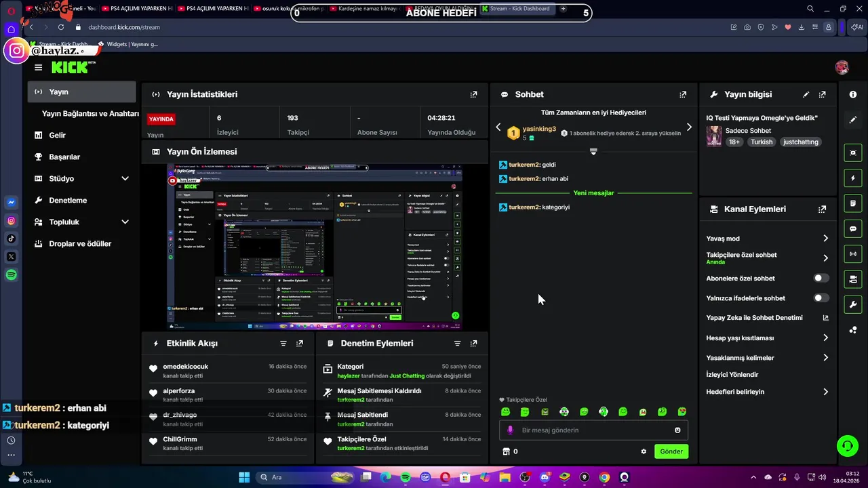This screenshot has height=488, width=868.
Task: Open the Windows Start menu
Action: point(244,477)
